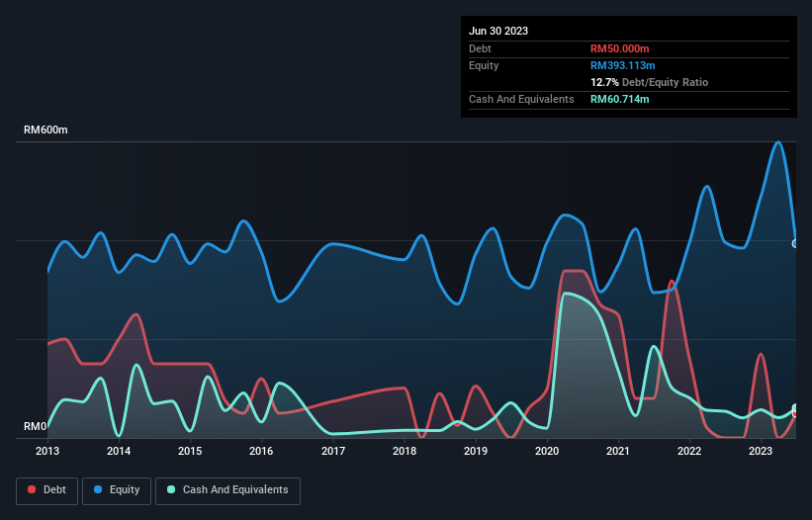
Task: Toggle the Equity legend button
Action: click(x=117, y=490)
